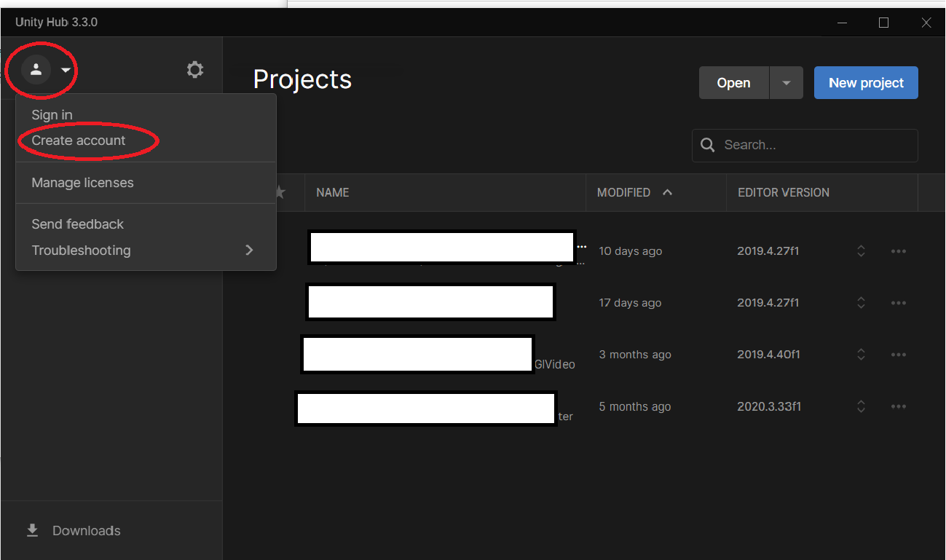This screenshot has height=560, width=946.
Task: Open the Troubleshooting menu entry
Action: (x=146, y=251)
